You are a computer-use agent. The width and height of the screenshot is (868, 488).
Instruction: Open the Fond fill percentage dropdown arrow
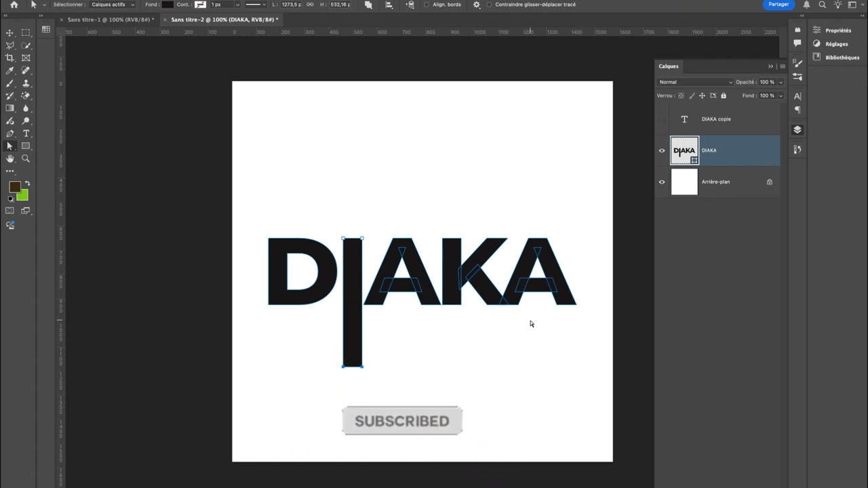pos(781,96)
